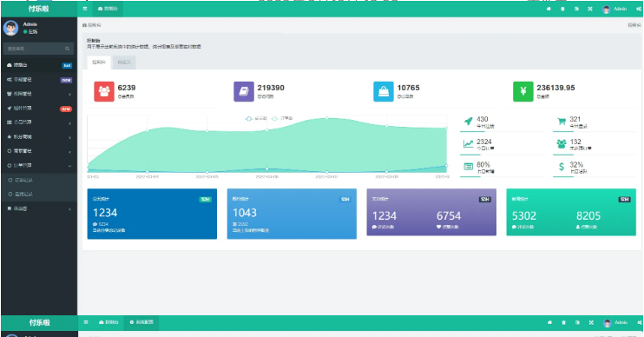Click the dollar icon next to 32%
644x337 pixels.
click(562, 167)
